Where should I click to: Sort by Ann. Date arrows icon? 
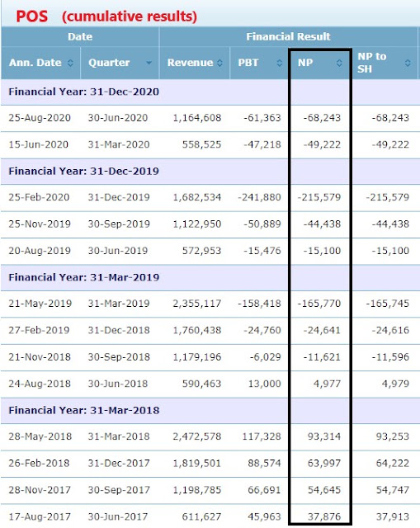click(70, 63)
